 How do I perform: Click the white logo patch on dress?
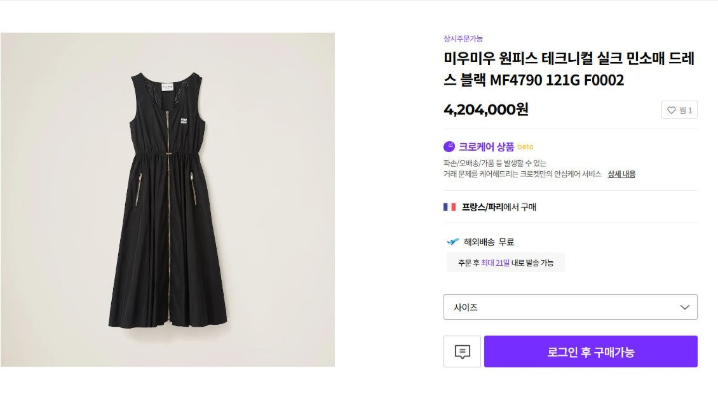click(184, 121)
